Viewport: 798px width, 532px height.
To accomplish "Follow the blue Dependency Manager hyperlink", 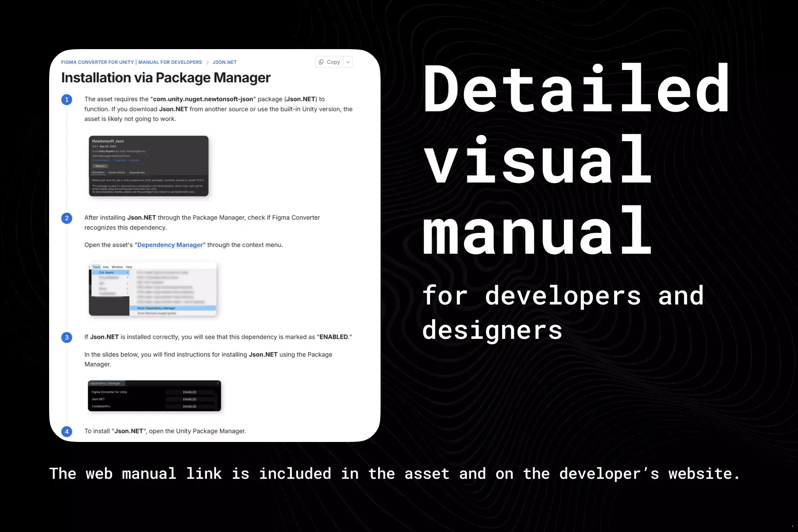I will click(x=170, y=245).
